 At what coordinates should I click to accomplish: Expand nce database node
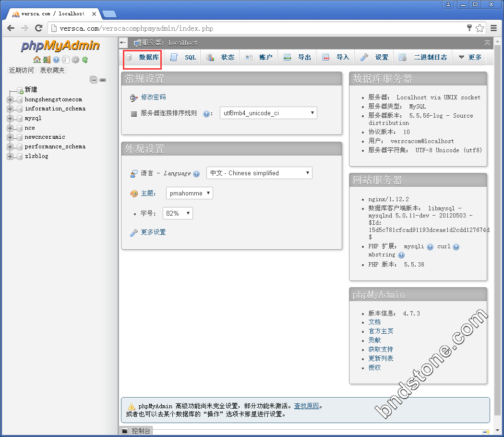pos(10,128)
